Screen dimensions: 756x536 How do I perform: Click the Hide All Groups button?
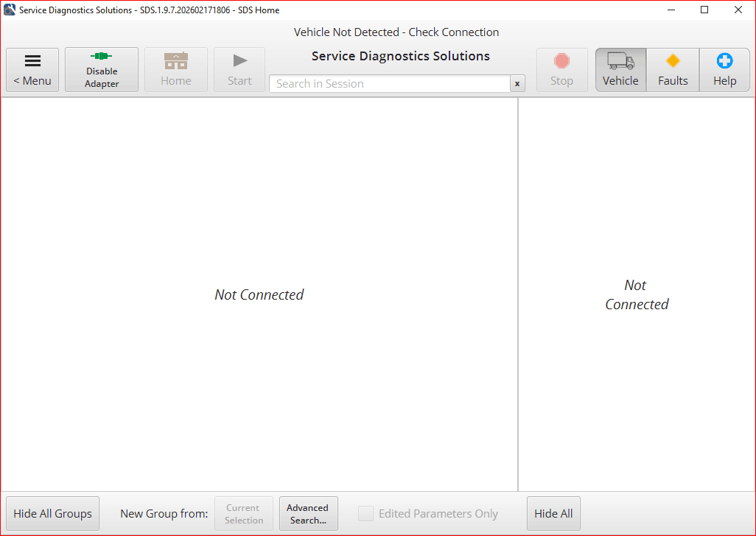click(x=53, y=514)
